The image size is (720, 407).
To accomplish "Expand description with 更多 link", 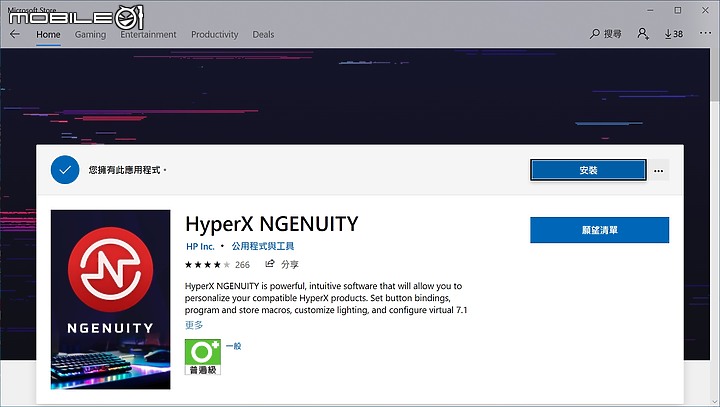I will (194, 325).
